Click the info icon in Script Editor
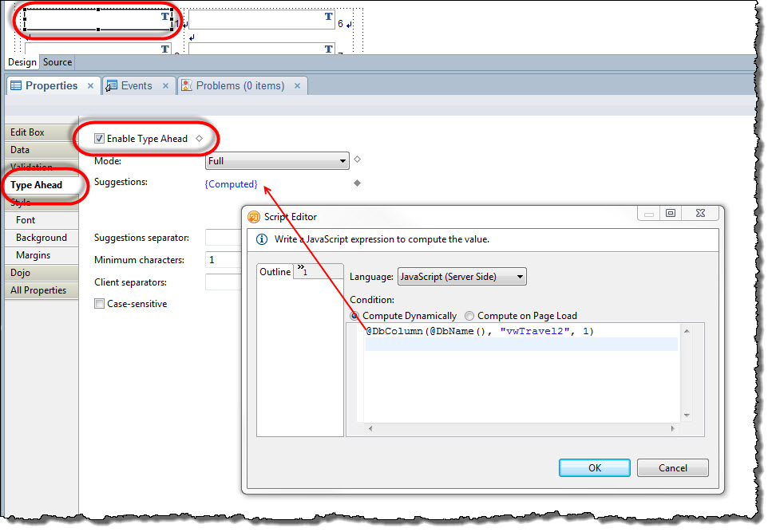772x532 pixels. click(262, 239)
